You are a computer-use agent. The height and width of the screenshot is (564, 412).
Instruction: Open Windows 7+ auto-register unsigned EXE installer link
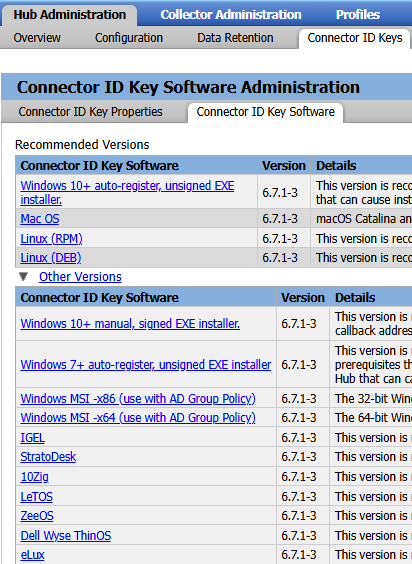point(146,365)
